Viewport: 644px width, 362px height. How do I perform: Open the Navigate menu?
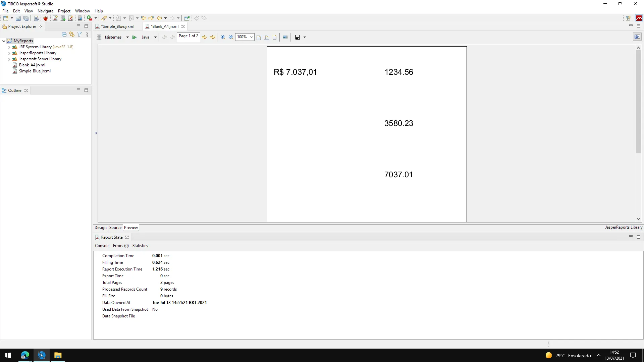coord(45,11)
